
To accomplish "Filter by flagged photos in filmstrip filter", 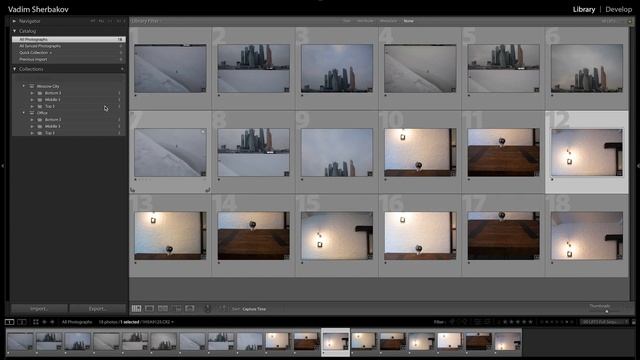I will pyautogui.click(x=452, y=322).
